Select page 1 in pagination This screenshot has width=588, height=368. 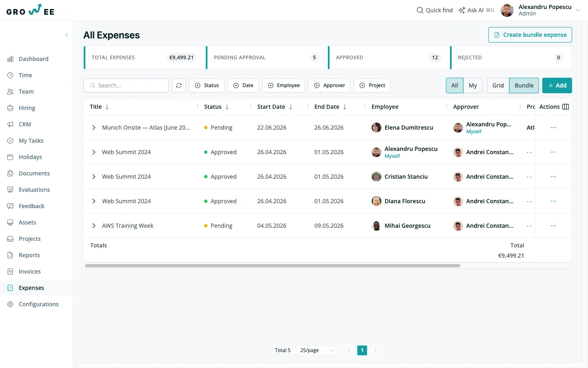tap(362, 350)
